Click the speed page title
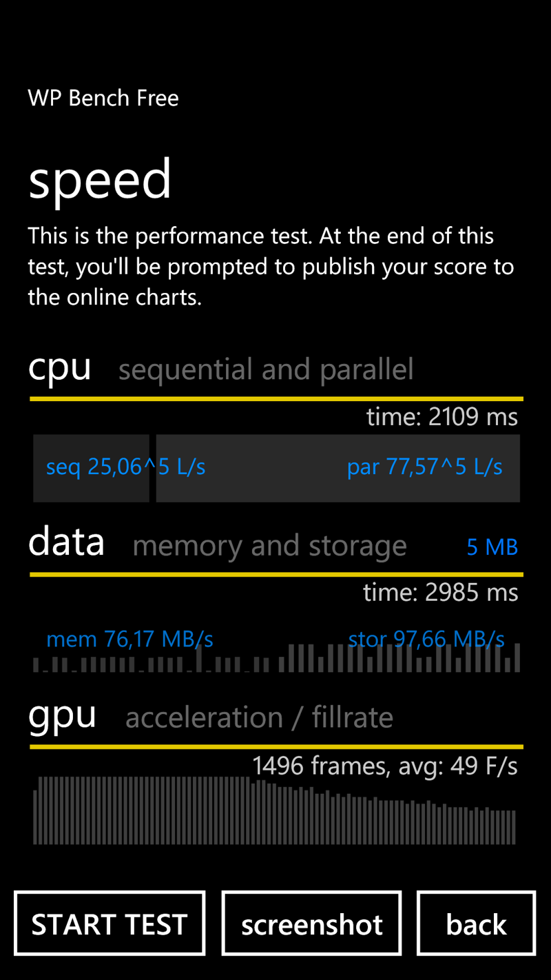The width and height of the screenshot is (551, 980). tap(100, 178)
